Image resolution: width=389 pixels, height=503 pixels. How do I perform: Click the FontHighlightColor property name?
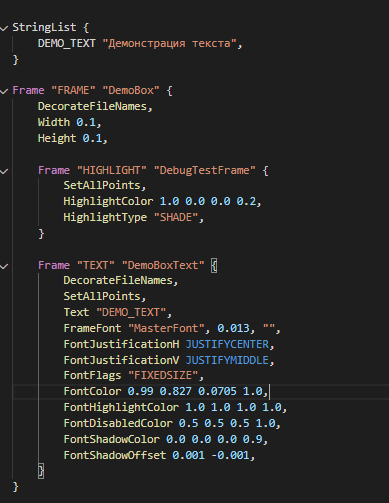pos(121,407)
